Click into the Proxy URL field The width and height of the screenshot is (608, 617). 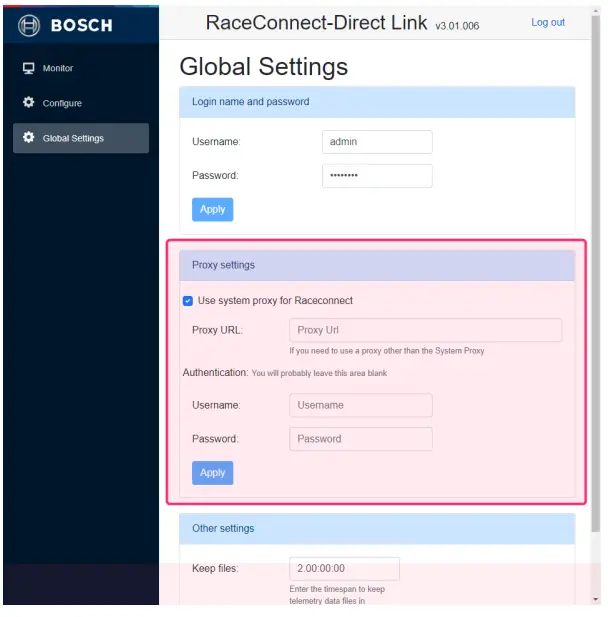[425, 330]
